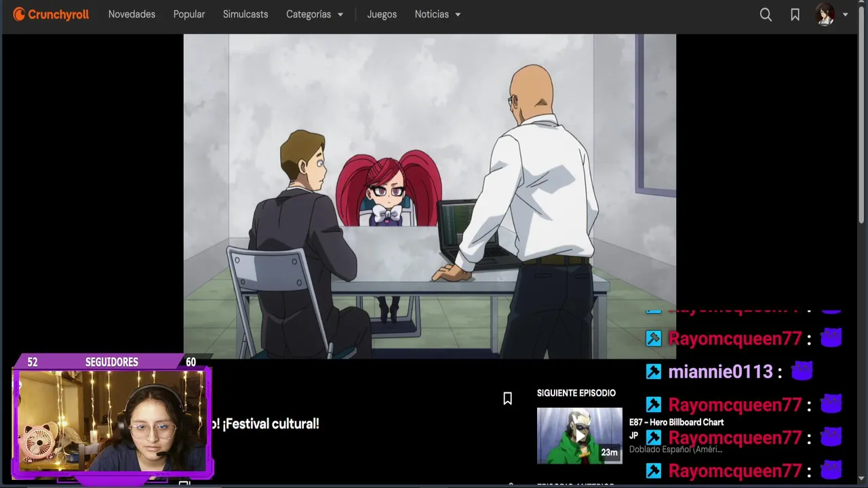This screenshot has width=868, height=488.
Task: Click the moderator badge beside miannie0113
Action: [x=653, y=371]
